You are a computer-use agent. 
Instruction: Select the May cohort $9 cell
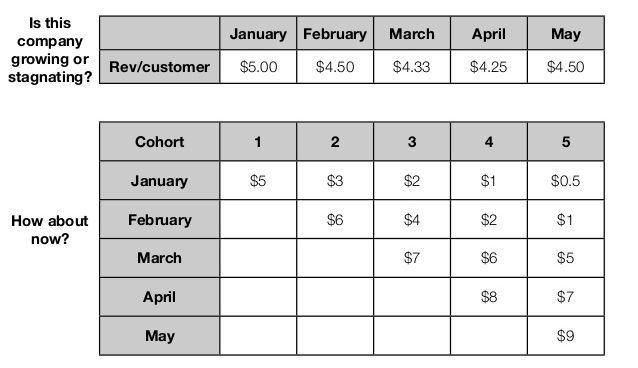(566, 335)
